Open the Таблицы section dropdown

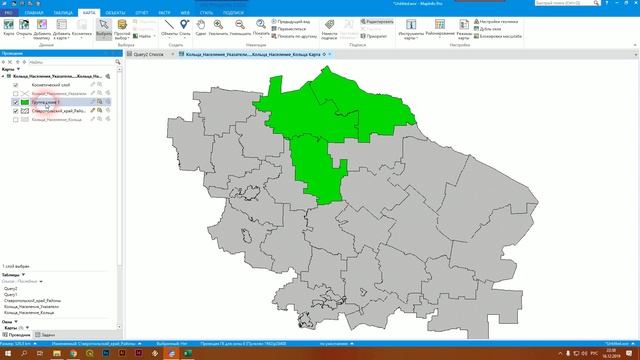click(23, 275)
